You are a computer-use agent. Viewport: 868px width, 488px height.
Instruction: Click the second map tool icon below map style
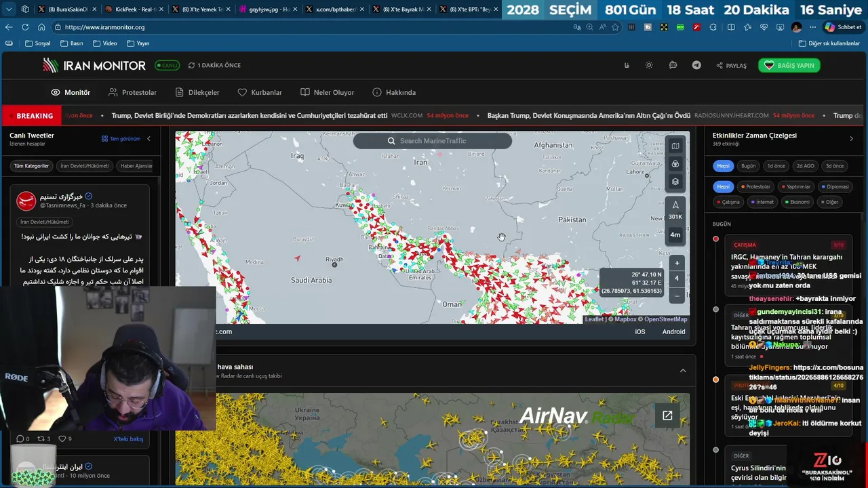(x=675, y=164)
